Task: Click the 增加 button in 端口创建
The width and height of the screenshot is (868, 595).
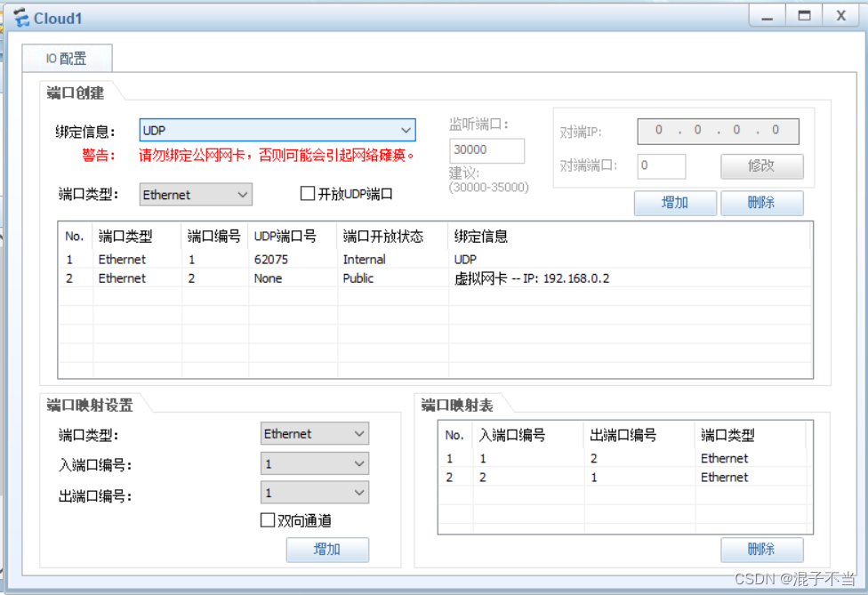Action: [x=675, y=203]
